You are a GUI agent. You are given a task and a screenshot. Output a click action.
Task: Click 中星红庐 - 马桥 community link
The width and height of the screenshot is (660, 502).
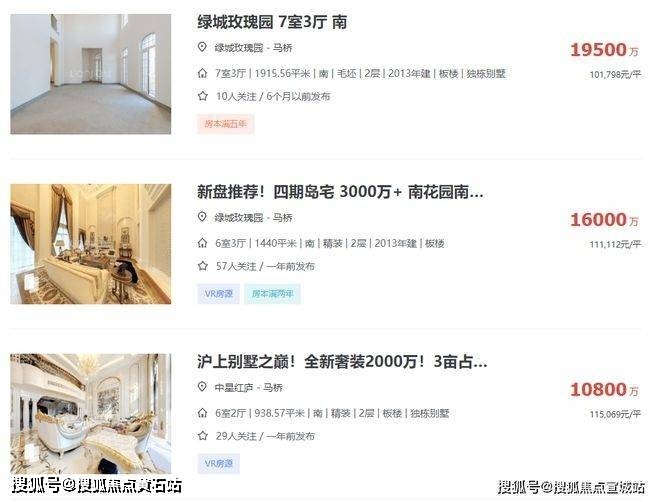(x=248, y=387)
